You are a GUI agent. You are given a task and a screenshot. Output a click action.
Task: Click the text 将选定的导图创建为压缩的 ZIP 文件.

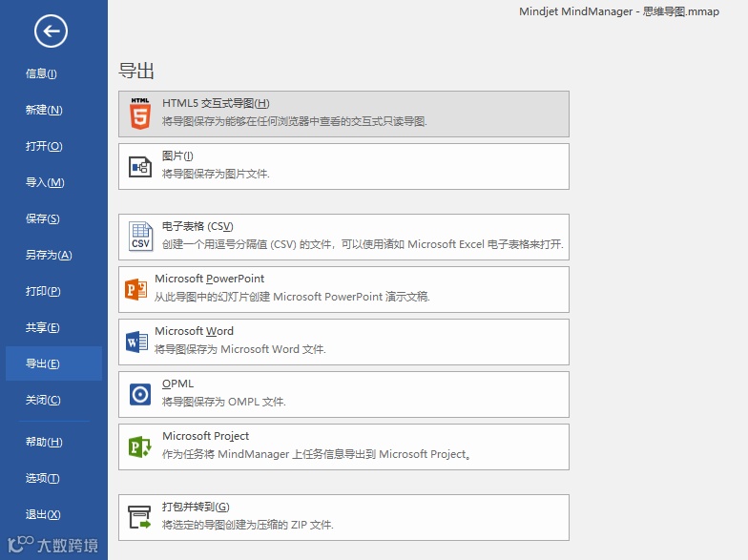click(x=248, y=525)
